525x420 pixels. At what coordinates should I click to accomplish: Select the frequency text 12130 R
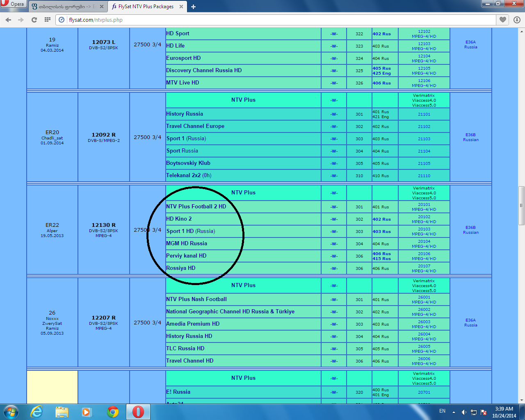pyautogui.click(x=104, y=225)
